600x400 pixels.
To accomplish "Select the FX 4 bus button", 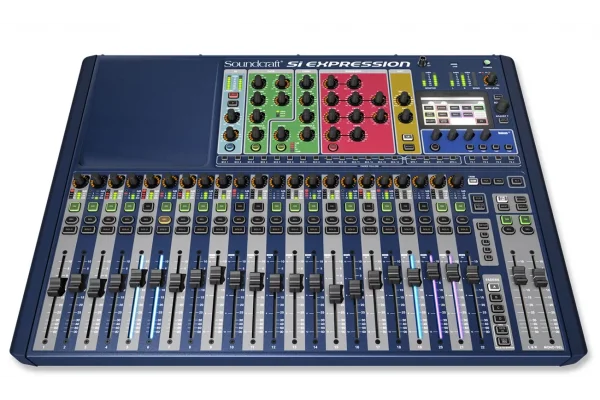I will pos(511,159).
